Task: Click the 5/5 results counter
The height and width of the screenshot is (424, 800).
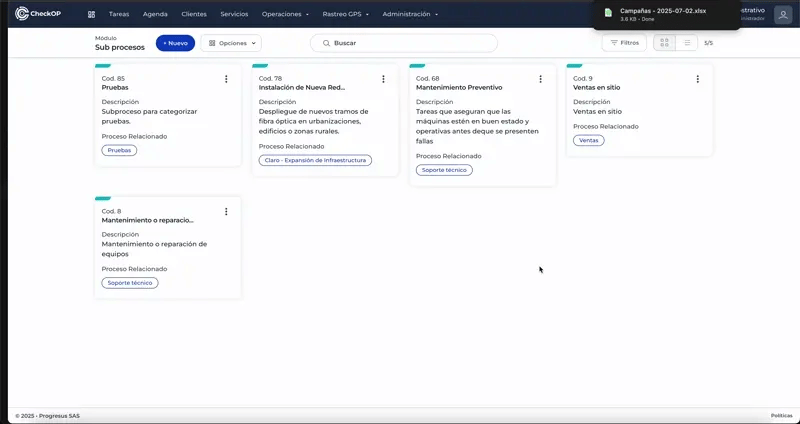Action: point(708,43)
